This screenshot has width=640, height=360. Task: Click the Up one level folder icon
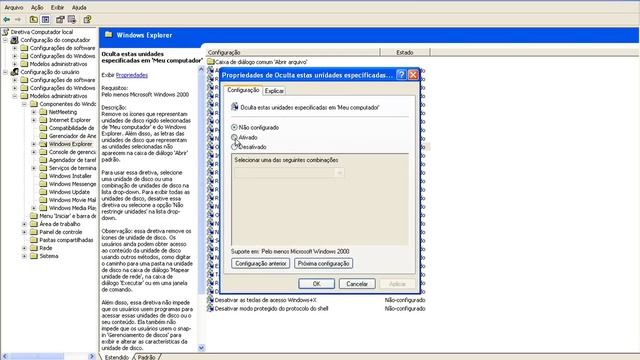pos(33,19)
